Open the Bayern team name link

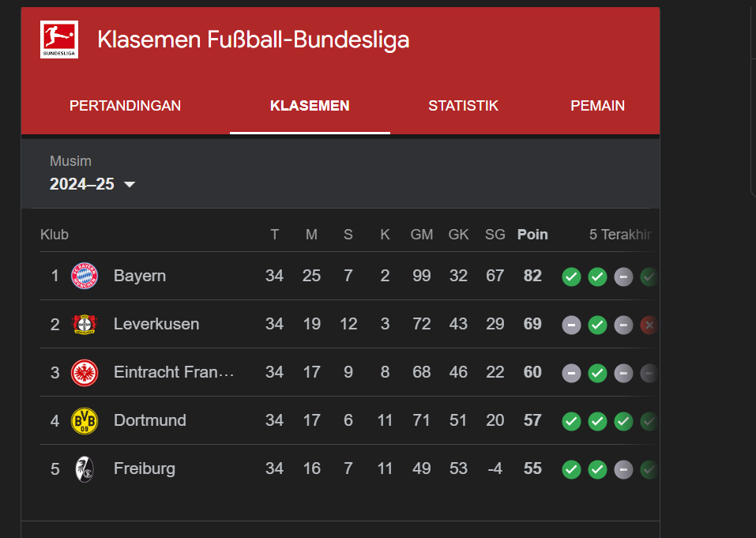(x=140, y=276)
